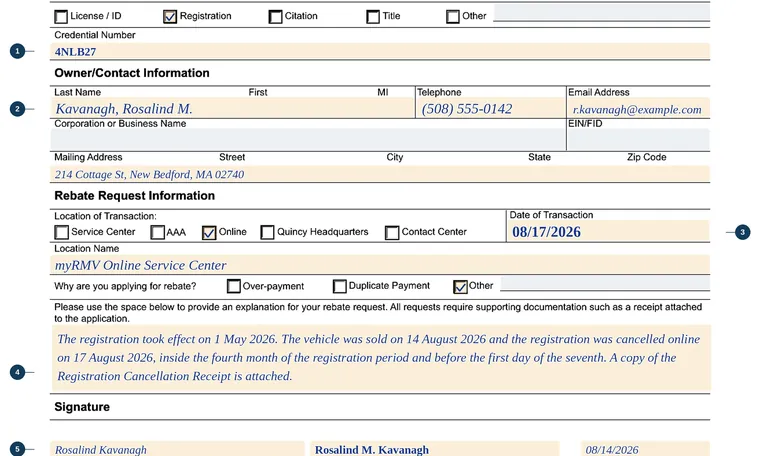This screenshot has height=456, width=760.
Task: Click the Telephone field (508) 555-0142
Action: click(x=491, y=108)
